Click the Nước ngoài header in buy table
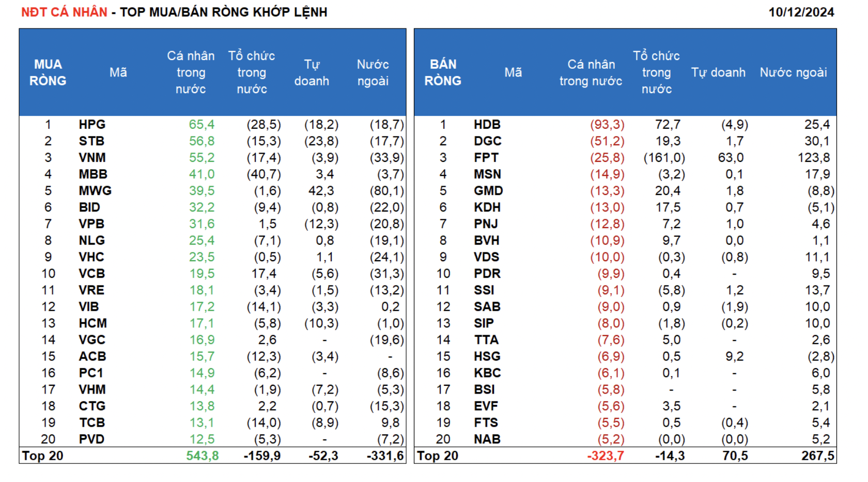Image resolution: width=868 pixels, height=482 pixels. (x=373, y=72)
